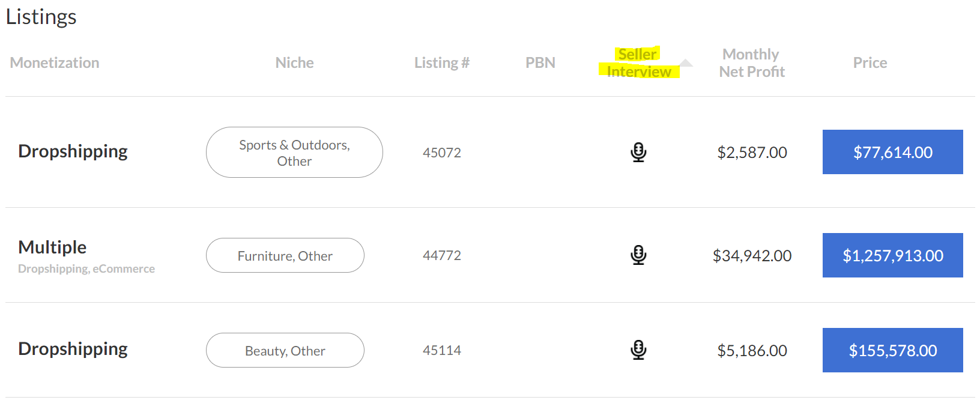Sort listings by Price column
980x400 pixels.
(x=870, y=62)
